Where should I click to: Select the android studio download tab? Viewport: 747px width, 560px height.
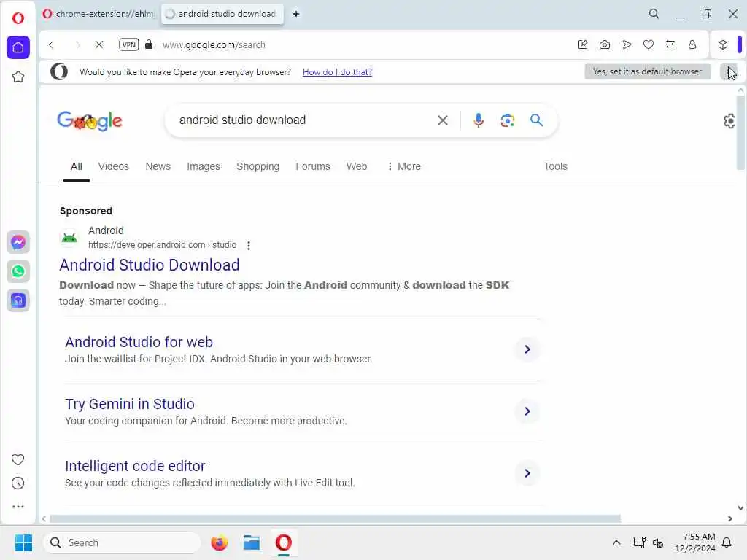222,14
